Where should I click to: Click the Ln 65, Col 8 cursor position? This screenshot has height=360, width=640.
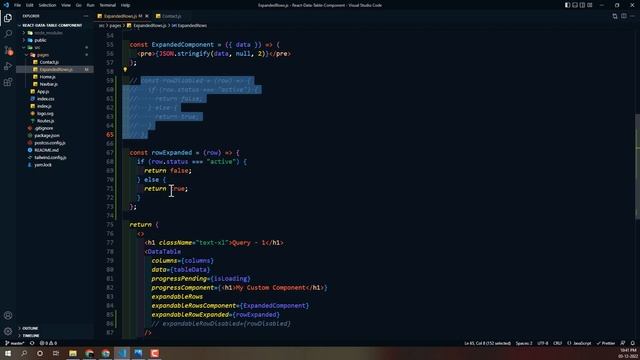[x=488, y=343]
